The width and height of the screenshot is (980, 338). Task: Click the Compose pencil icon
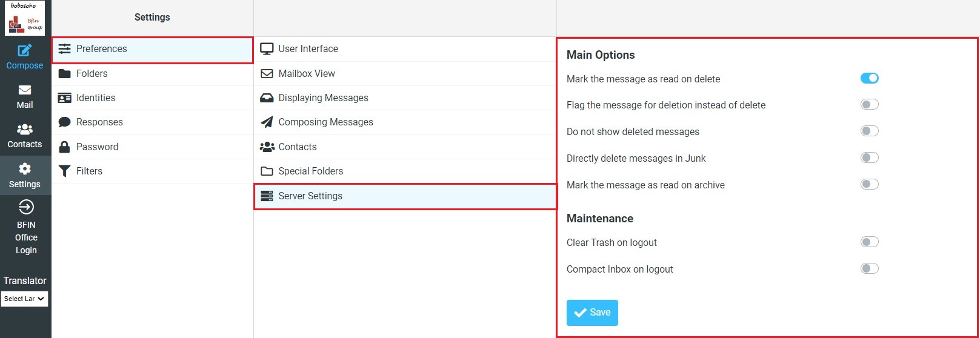[x=25, y=51]
